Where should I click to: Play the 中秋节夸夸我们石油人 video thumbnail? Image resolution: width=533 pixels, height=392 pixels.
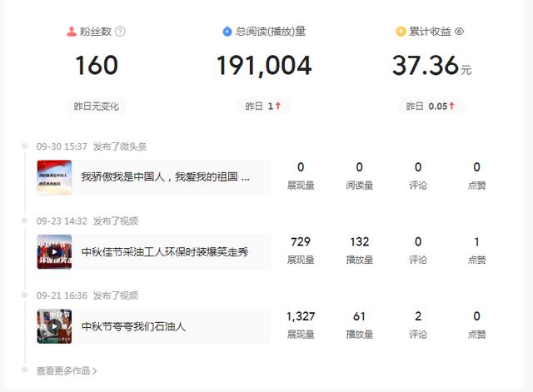click(54, 326)
